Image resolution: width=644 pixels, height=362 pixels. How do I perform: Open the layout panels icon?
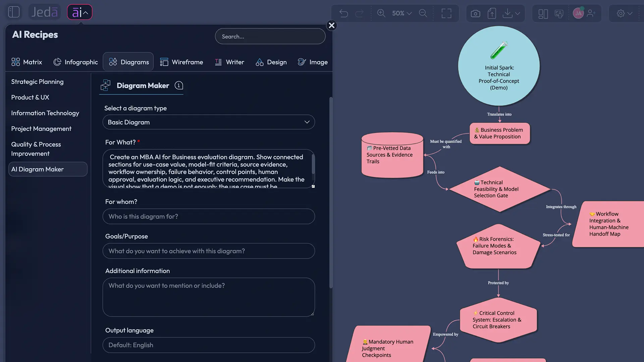click(543, 13)
